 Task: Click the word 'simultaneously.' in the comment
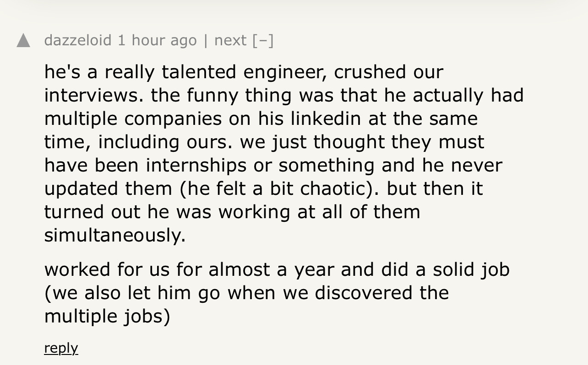pyautogui.click(x=115, y=235)
